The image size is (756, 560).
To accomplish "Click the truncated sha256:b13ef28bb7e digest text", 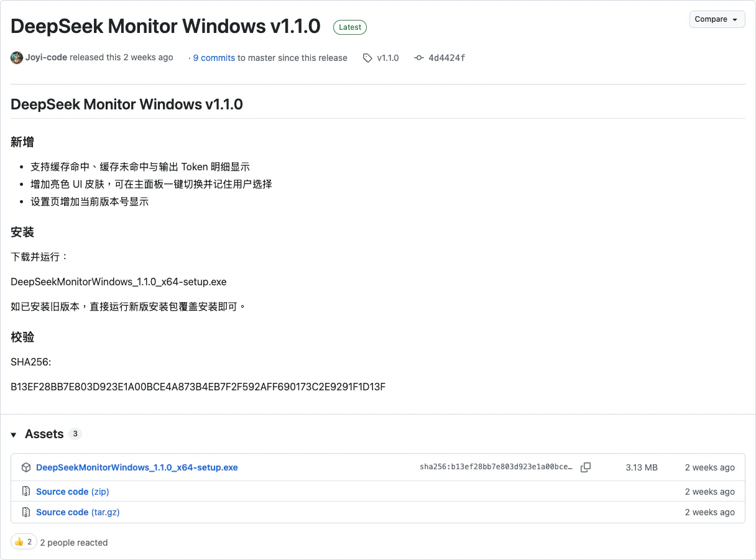I will tap(496, 467).
